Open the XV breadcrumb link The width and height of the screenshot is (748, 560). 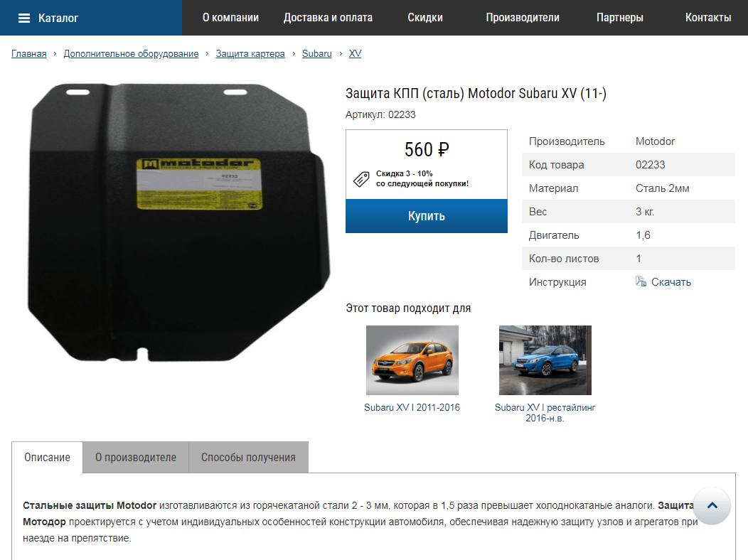tap(355, 53)
